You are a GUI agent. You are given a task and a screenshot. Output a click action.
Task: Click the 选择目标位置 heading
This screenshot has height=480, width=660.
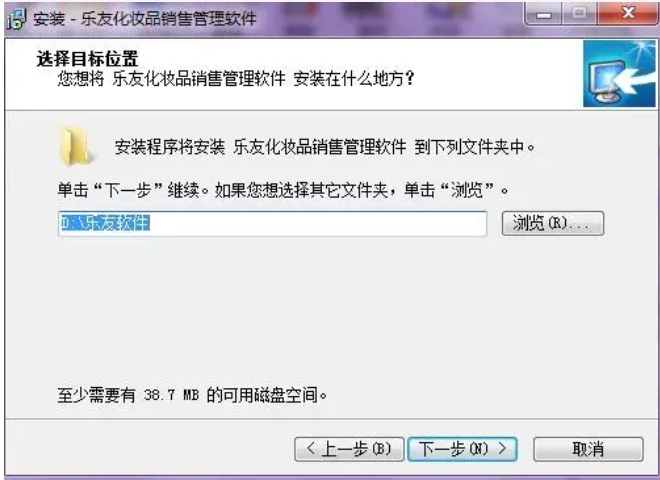tap(88, 59)
